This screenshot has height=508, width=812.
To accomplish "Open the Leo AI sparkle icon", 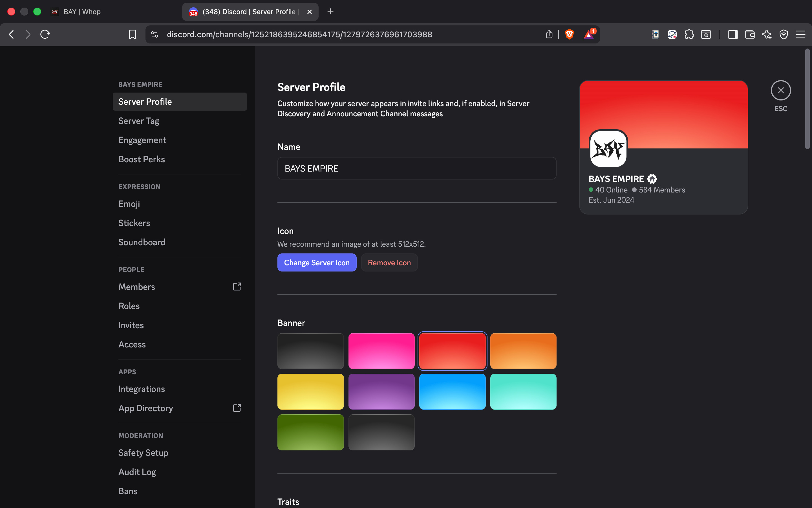I will pos(767,34).
